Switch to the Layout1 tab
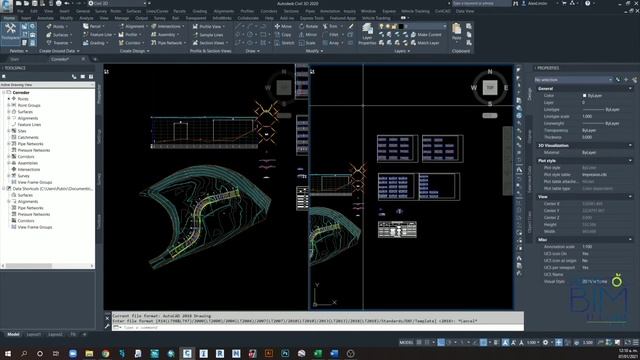The height and width of the screenshot is (360, 640). (33, 334)
